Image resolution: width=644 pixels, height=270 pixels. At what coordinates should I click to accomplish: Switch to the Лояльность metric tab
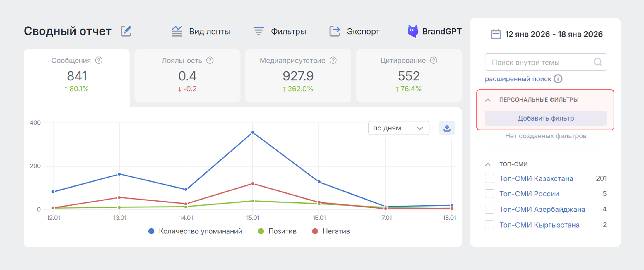(187, 75)
